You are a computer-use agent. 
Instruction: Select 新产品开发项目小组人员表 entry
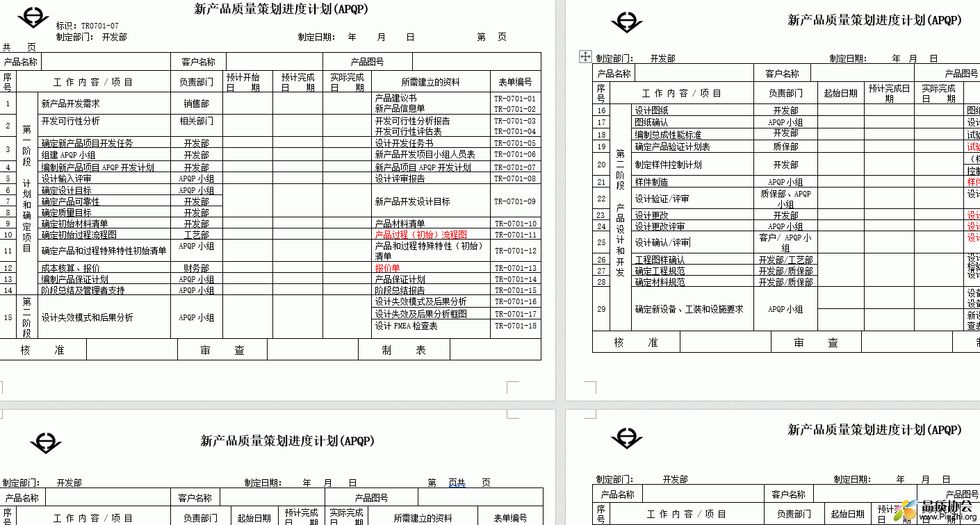pyautogui.click(x=425, y=155)
